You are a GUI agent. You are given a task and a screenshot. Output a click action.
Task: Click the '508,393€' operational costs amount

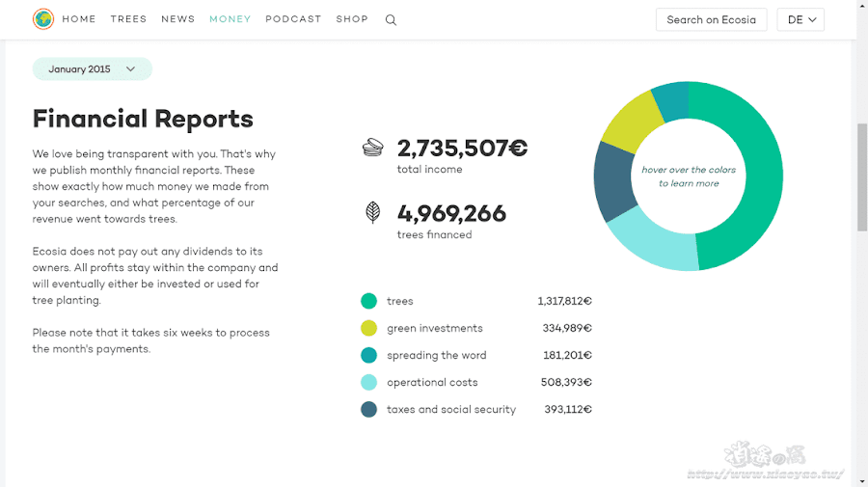566,383
